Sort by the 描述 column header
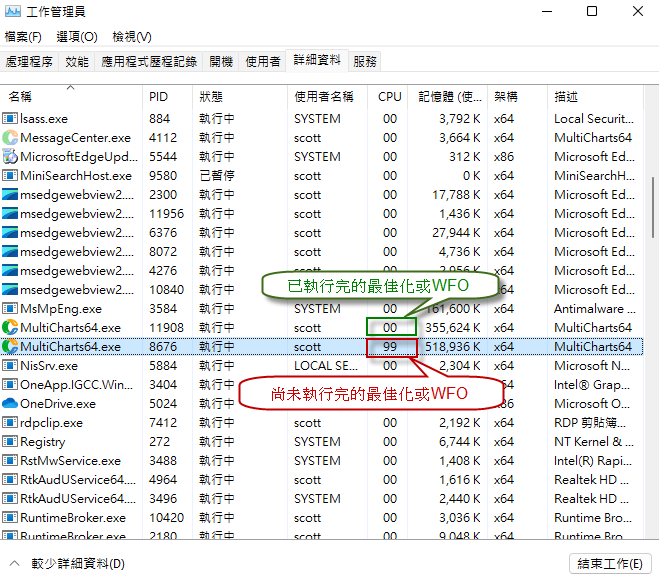 tap(595, 97)
